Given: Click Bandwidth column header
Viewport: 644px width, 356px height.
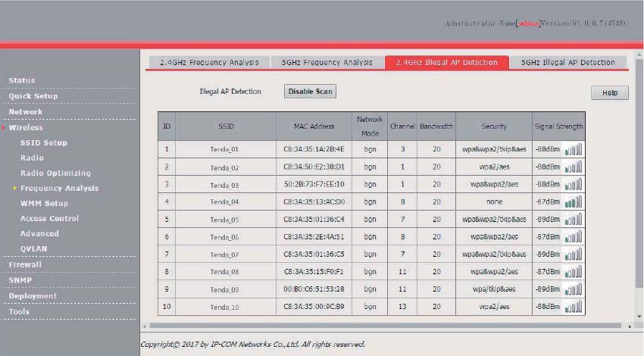Looking at the screenshot, I should 436,126.
